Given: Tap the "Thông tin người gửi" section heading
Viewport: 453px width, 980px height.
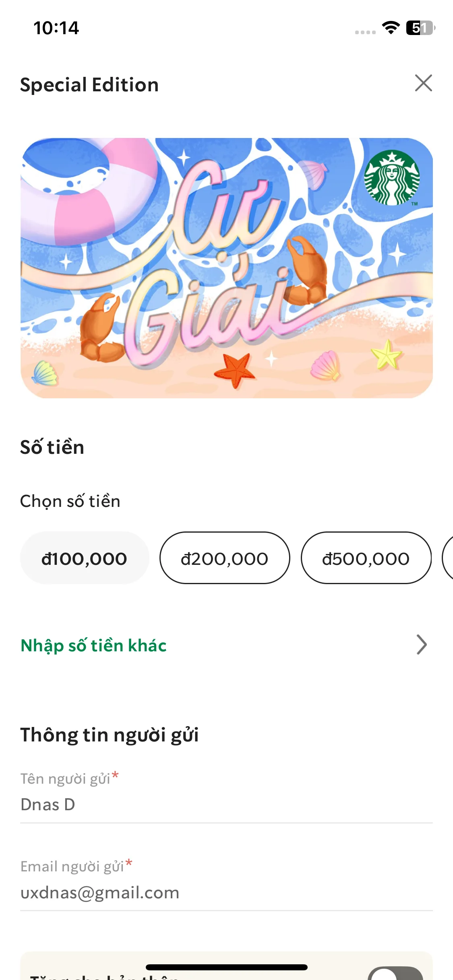Looking at the screenshot, I should [x=110, y=735].
